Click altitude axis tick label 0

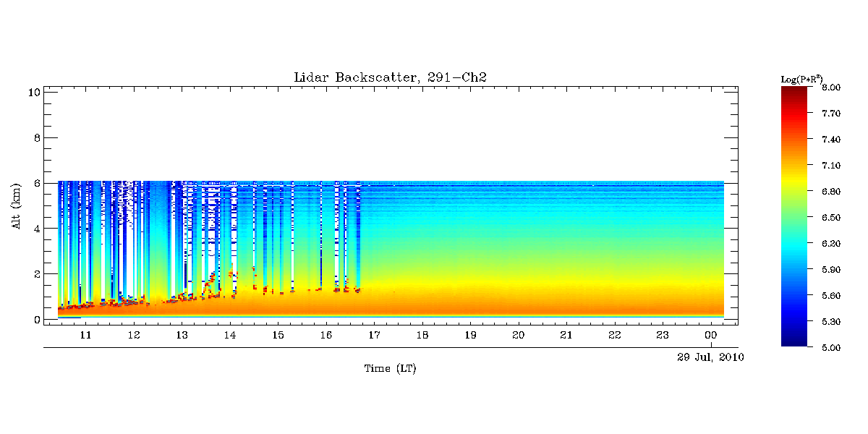[x=35, y=319]
